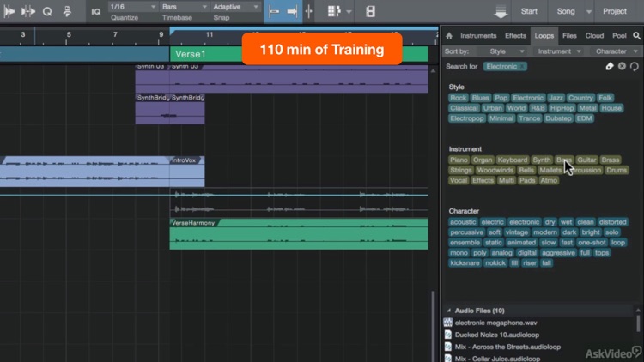The image size is (644, 362).
Task: Open the Character sort dropdown
Action: click(615, 51)
